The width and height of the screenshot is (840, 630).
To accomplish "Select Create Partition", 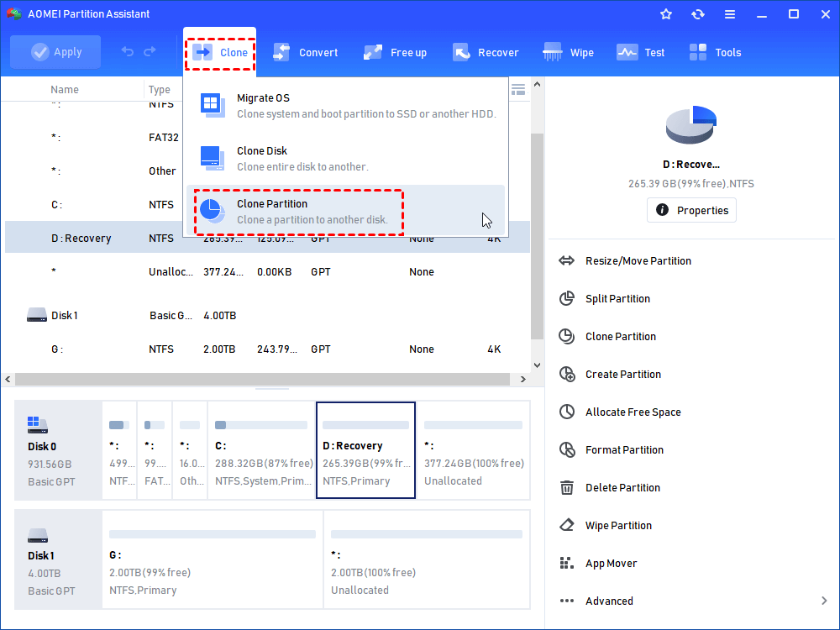I will pyautogui.click(x=623, y=374).
